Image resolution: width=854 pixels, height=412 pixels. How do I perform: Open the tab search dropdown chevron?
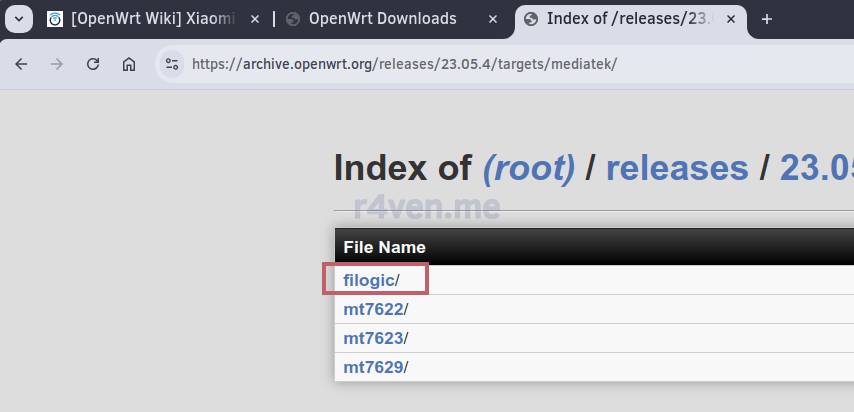point(21,19)
